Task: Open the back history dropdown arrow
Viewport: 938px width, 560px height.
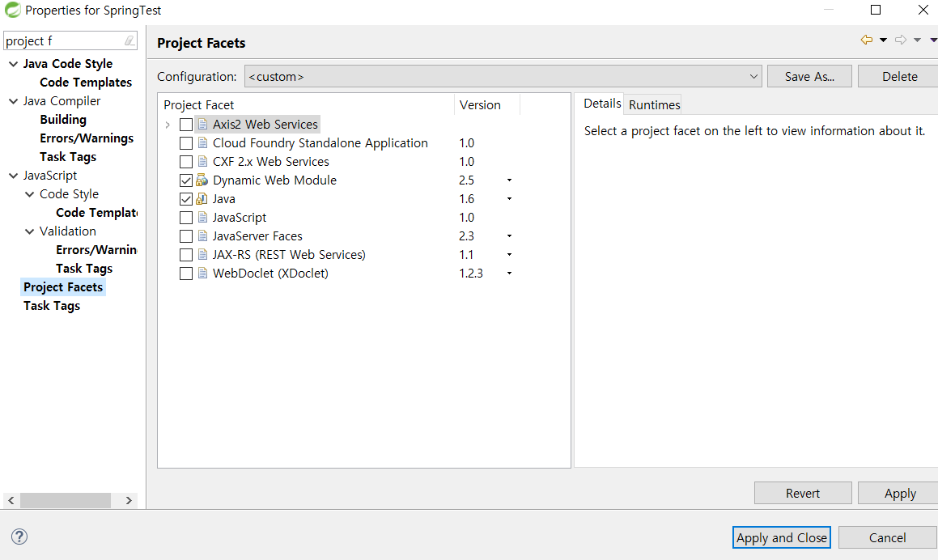Action: [883, 40]
